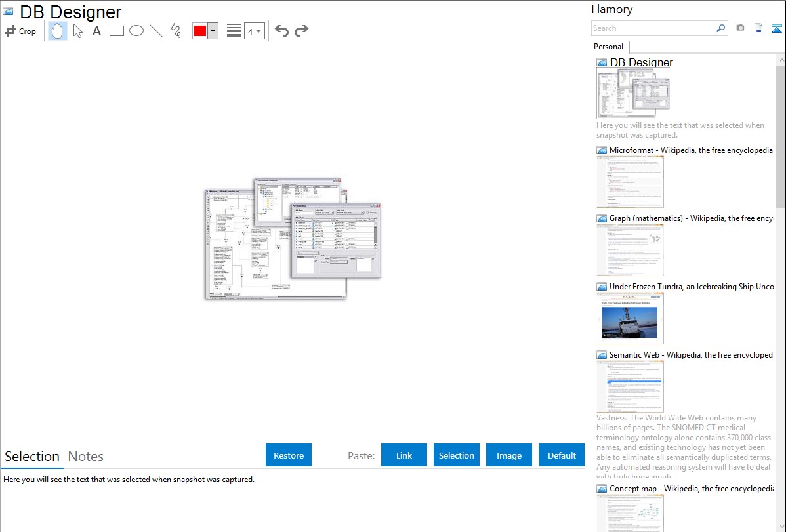Viewport: 786px width, 532px height.
Task: Undo the last annotation
Action: [281, 31]
